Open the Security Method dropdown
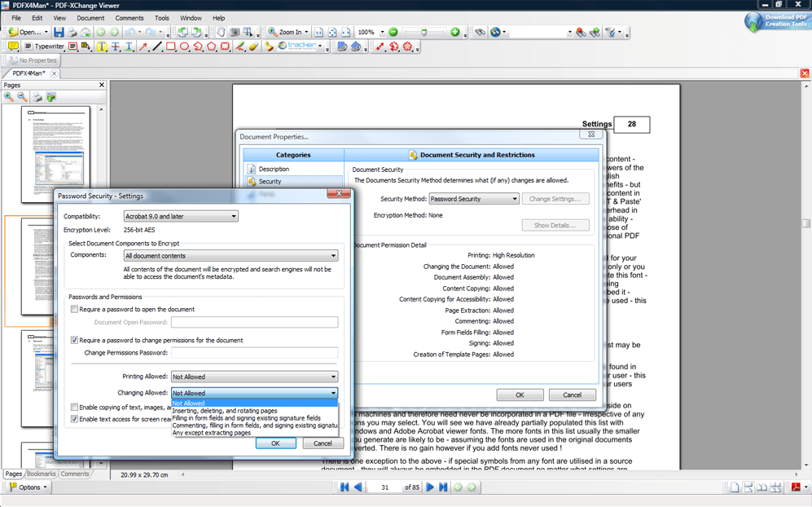This screenshot has height=507, width=812. click(516, 198)
